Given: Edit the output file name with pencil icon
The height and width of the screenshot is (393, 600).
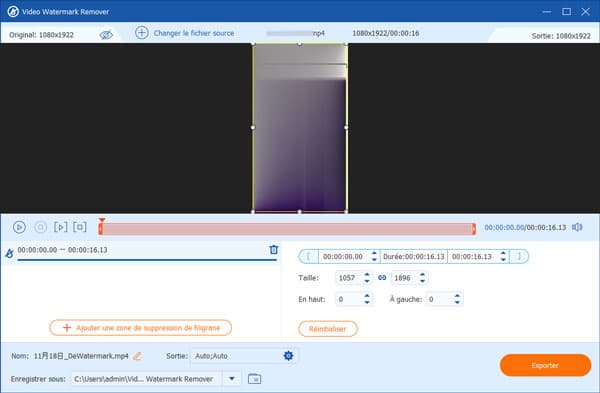Looking at the screenshot, I should pyautogui.click(x=137, y=356).
